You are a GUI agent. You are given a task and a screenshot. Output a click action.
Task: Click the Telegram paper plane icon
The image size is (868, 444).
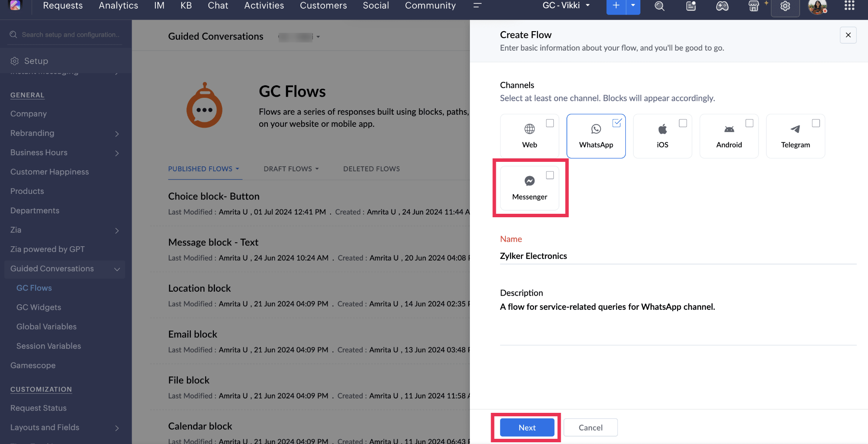(795, 129)
